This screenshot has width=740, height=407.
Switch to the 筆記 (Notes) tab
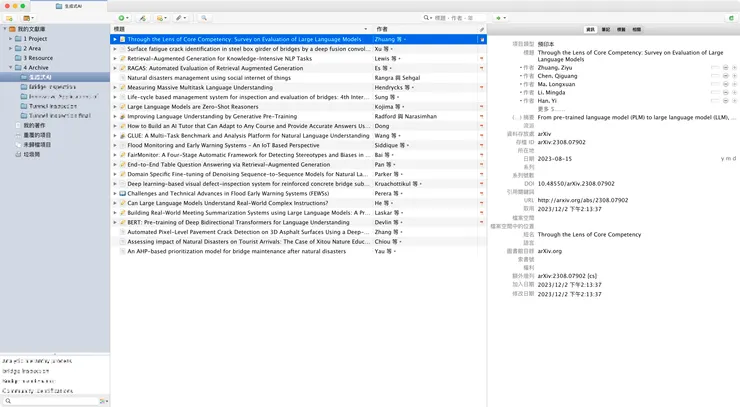click(606, 30)
